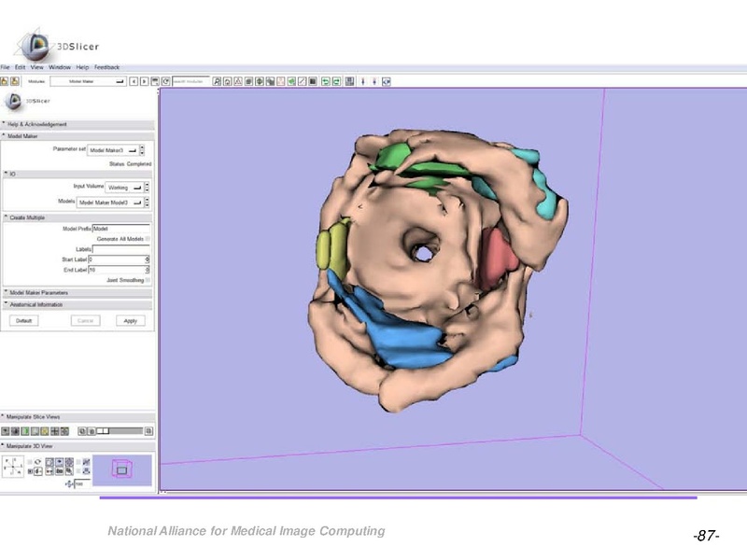Click the crosshair grid icon in Slice Views row
The width and height of the screenshot is (747, 560).
[x=55, y=431]
